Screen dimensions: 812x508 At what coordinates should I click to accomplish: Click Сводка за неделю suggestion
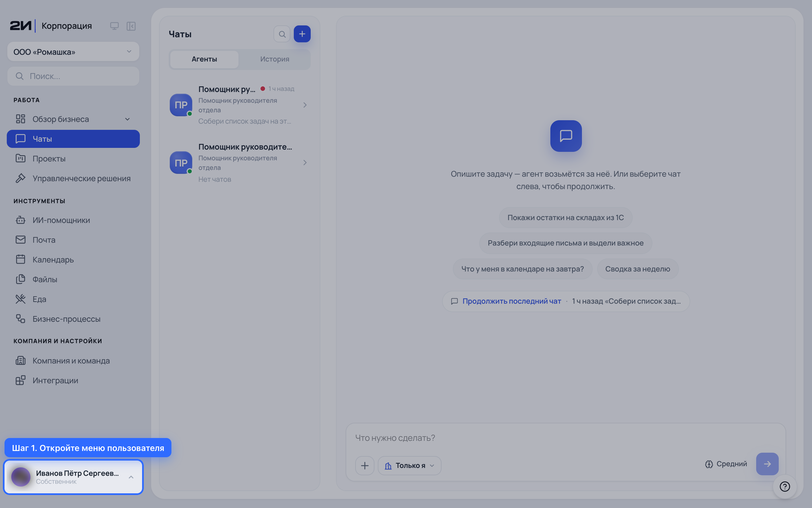[637, 269]
